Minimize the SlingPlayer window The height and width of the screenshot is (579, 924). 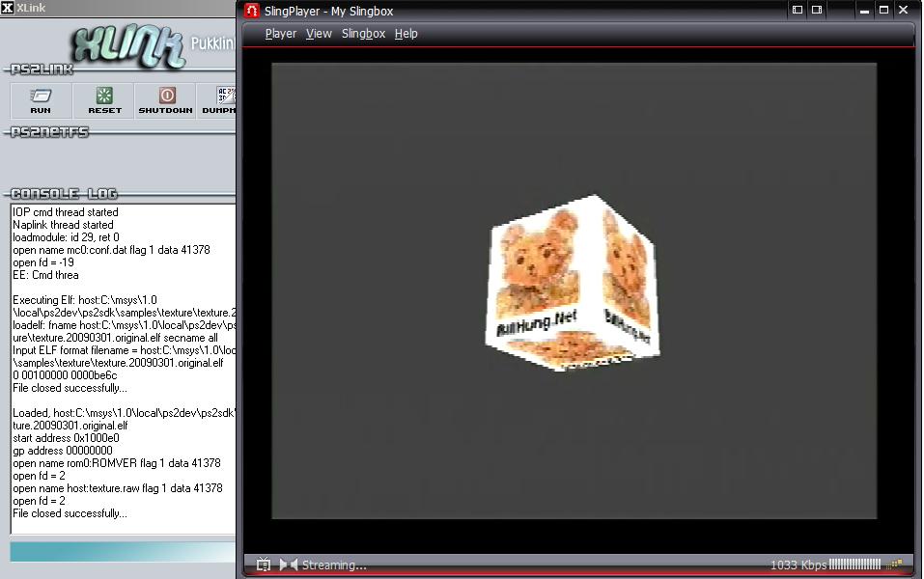pos(861,11)
